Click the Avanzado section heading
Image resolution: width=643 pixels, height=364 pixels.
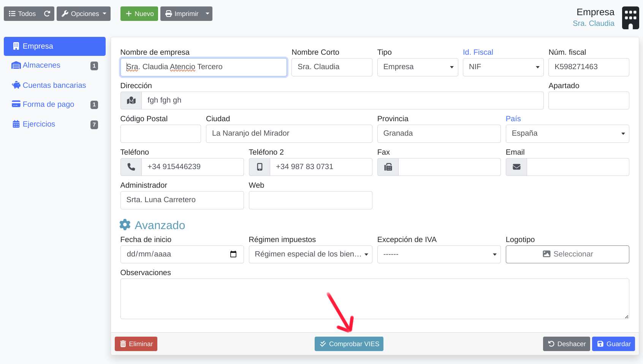tap(160, 225)
